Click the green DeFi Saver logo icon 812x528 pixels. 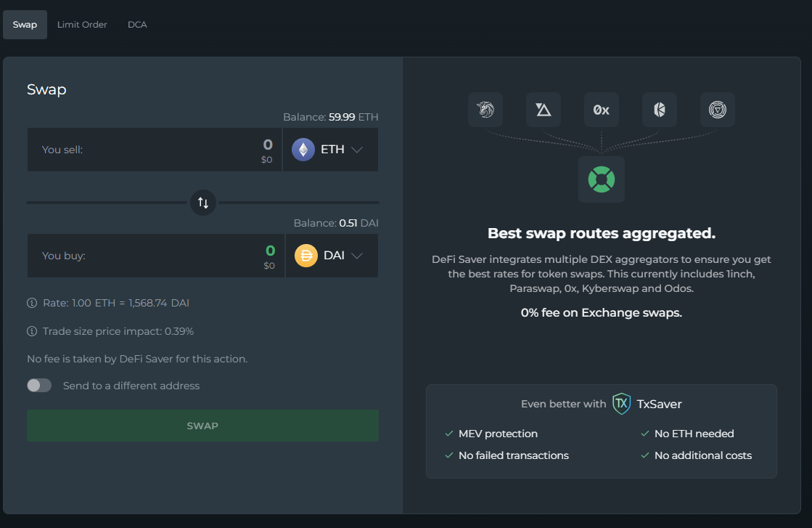tap(602, 179)
